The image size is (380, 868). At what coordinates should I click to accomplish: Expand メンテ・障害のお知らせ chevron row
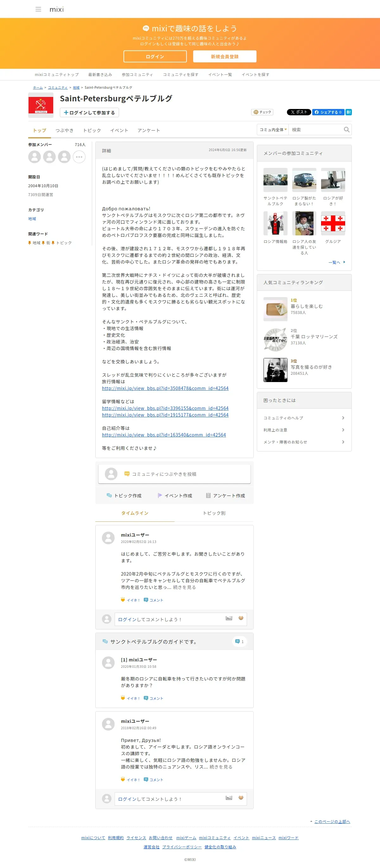coord(304,442)
